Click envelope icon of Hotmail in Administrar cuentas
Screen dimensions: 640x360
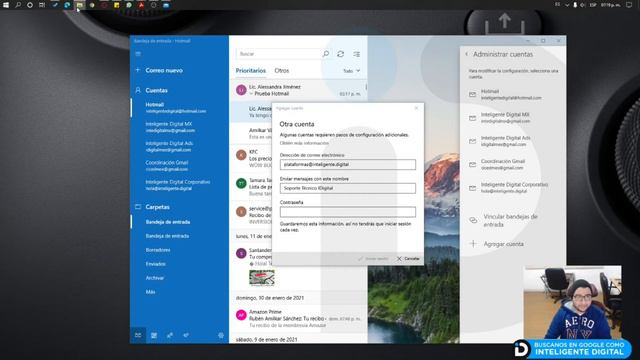(473, 95)
